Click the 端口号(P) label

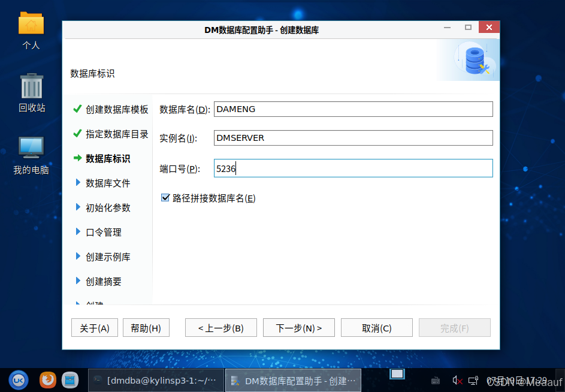(x=179, y=169)
